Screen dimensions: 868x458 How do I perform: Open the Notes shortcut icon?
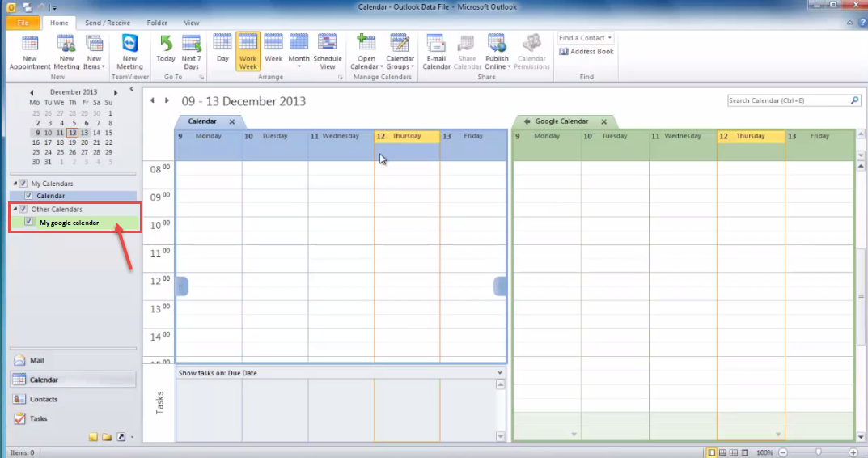(x=93, y=437)
